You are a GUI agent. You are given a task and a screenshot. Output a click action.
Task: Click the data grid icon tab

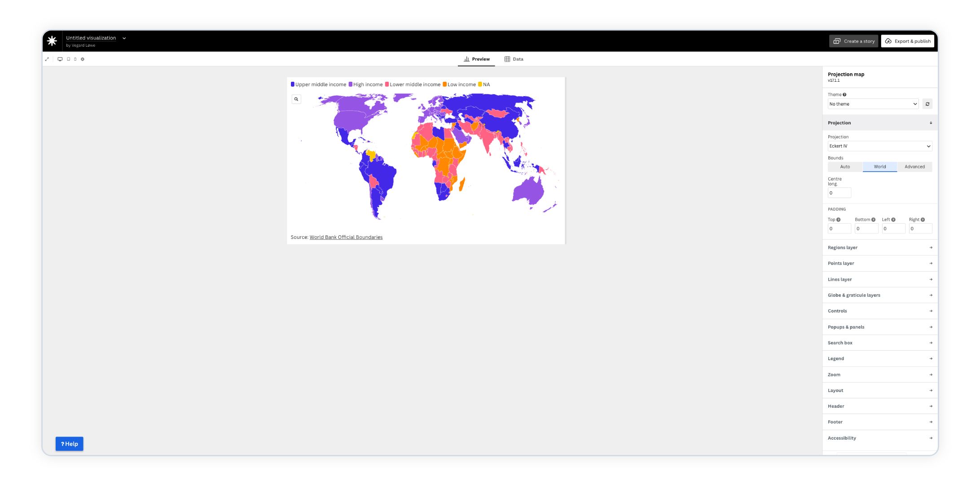[x=513, y=59]
